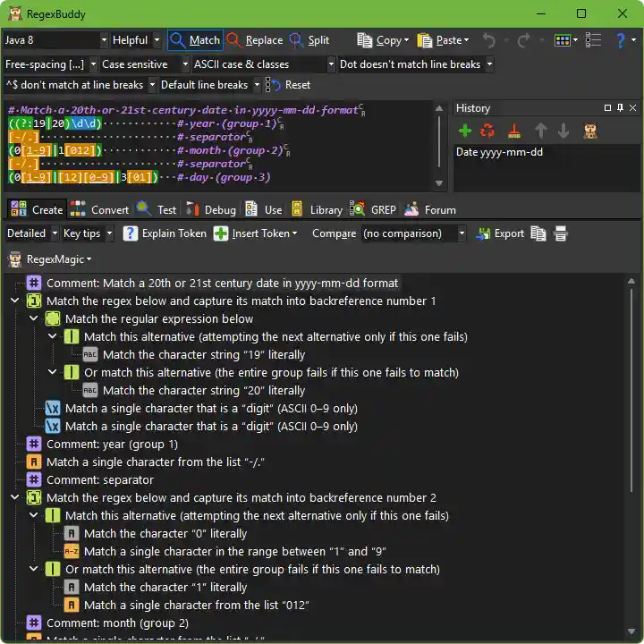This screenshot has width=644, height=644.
Task: Click the purple hash Comment: separator icon
Action: point(34,479)
